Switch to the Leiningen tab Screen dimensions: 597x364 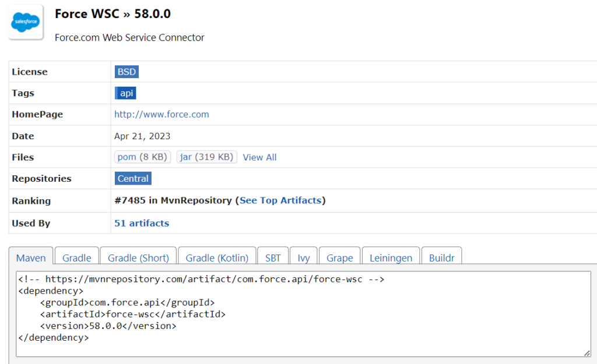pyautogui.click(x=391, y=256)
